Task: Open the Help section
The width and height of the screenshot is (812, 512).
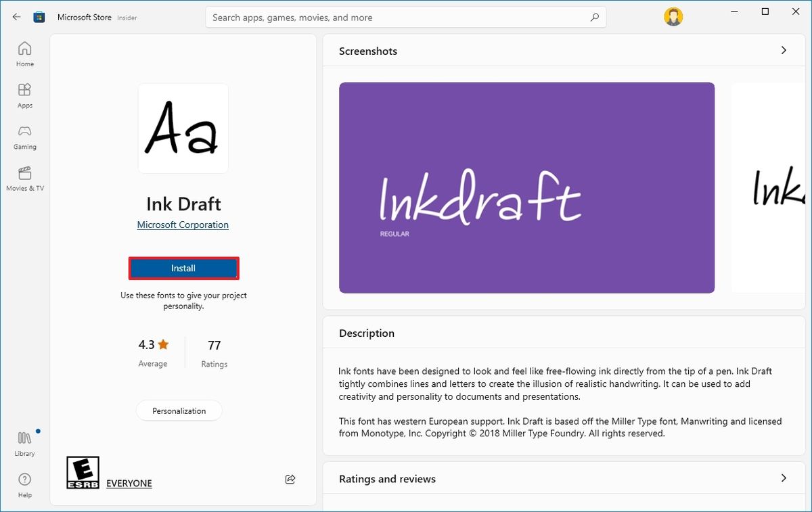Action: 24,484
